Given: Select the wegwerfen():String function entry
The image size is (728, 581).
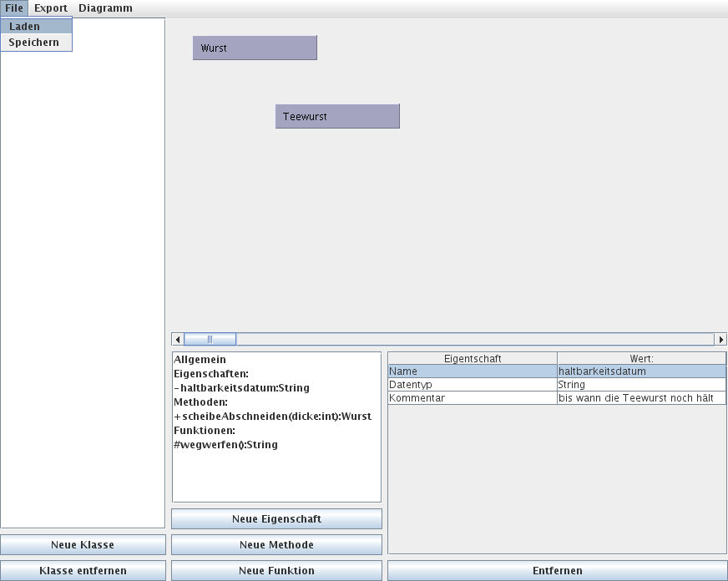Looking at the screenshot, I should tap(226, 445).
